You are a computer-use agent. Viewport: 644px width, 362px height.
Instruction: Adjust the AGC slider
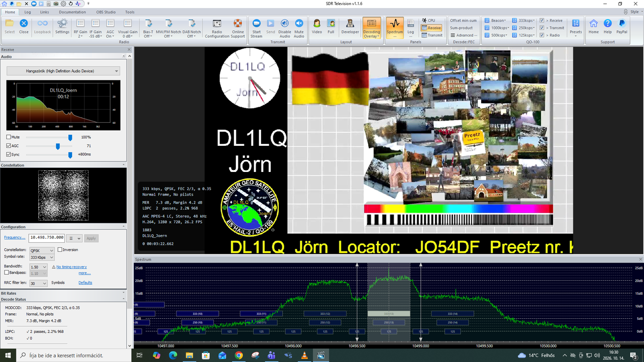[x=58, y=146]
